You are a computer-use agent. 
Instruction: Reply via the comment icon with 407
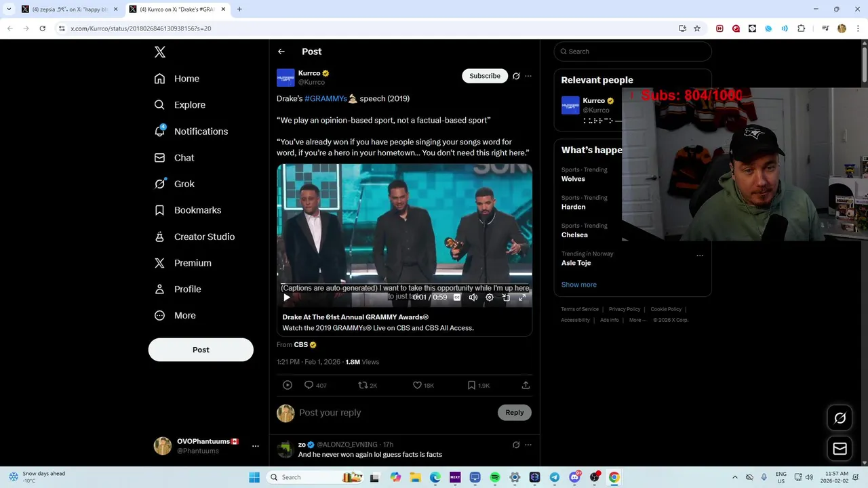coord(315,385)
